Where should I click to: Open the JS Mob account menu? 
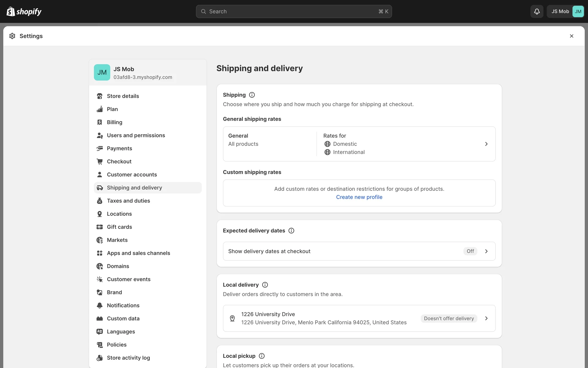tap(565, 12)
